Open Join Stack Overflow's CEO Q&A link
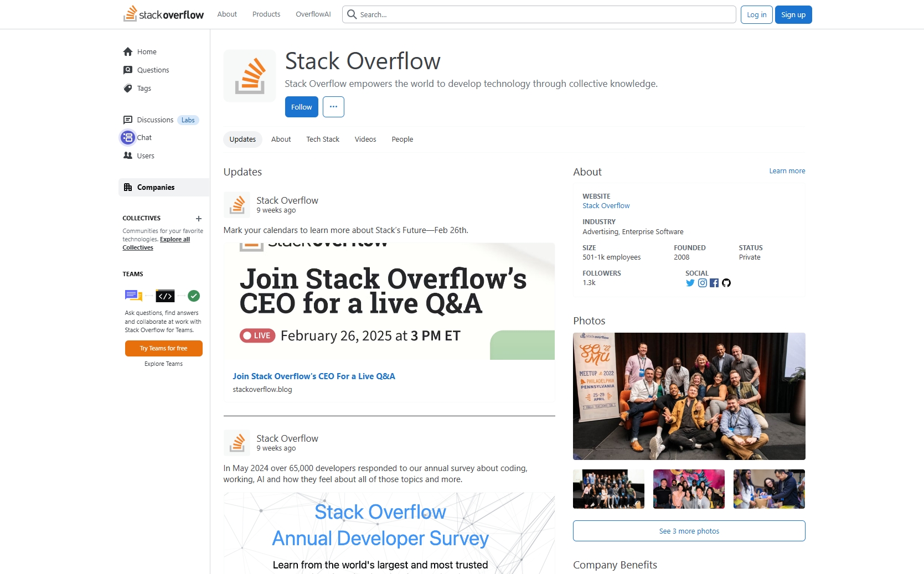Viewport: 924px width, 574px height. [314, 376]
